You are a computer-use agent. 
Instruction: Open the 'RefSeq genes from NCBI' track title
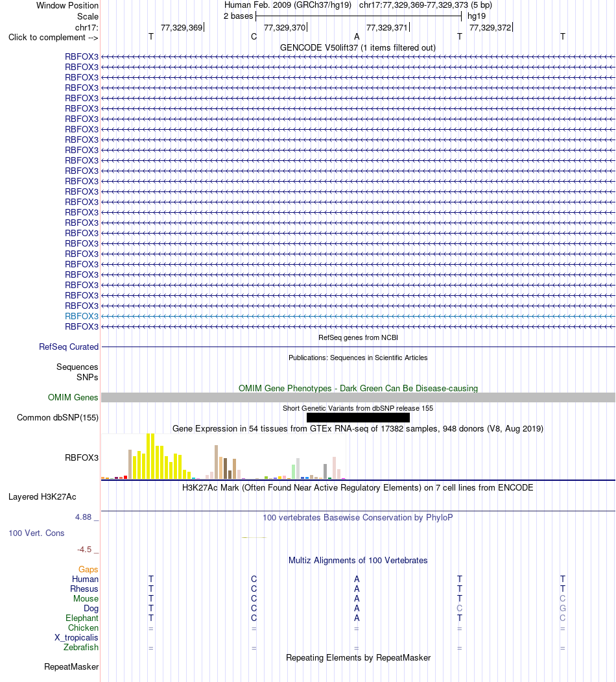click(358, 337)
